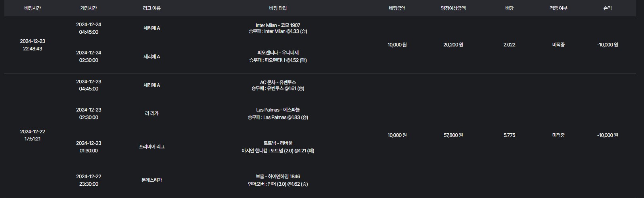Select the 배당 column header

[509, 8]
